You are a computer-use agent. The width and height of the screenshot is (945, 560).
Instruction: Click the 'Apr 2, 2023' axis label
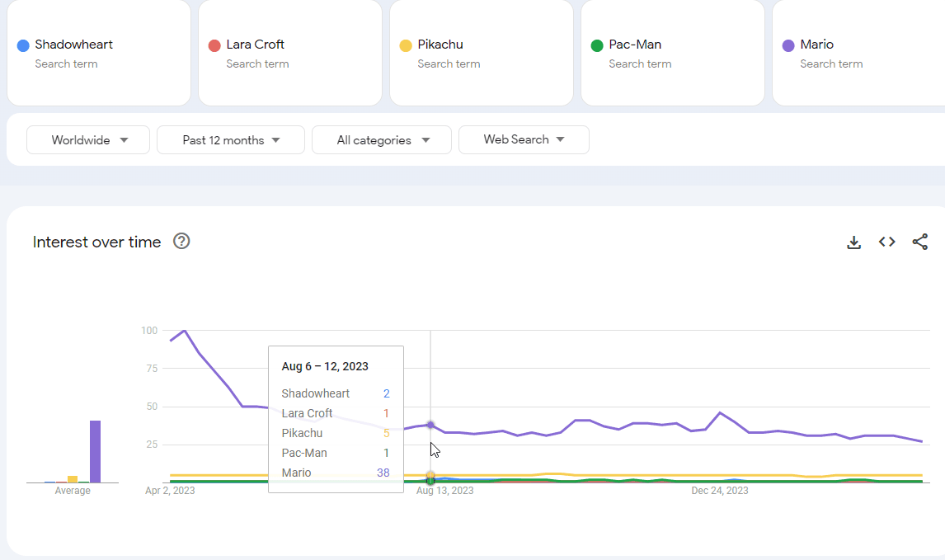coord(170,491)
